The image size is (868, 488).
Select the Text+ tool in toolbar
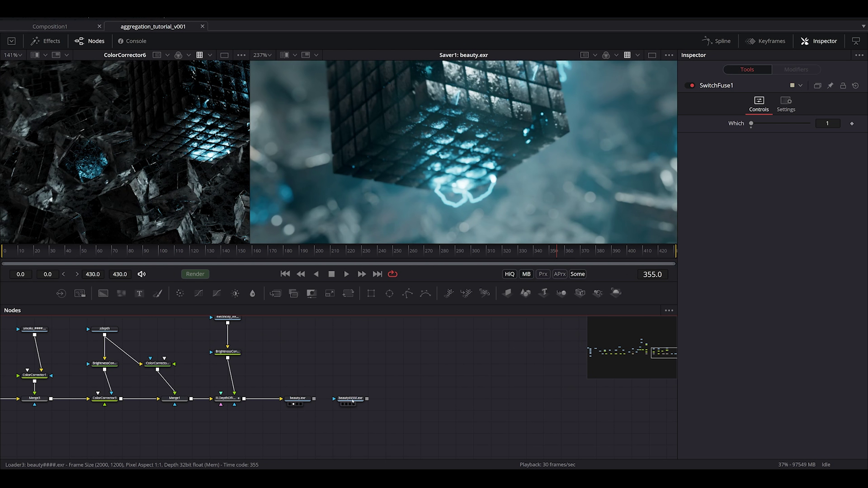tap(139, 293)
